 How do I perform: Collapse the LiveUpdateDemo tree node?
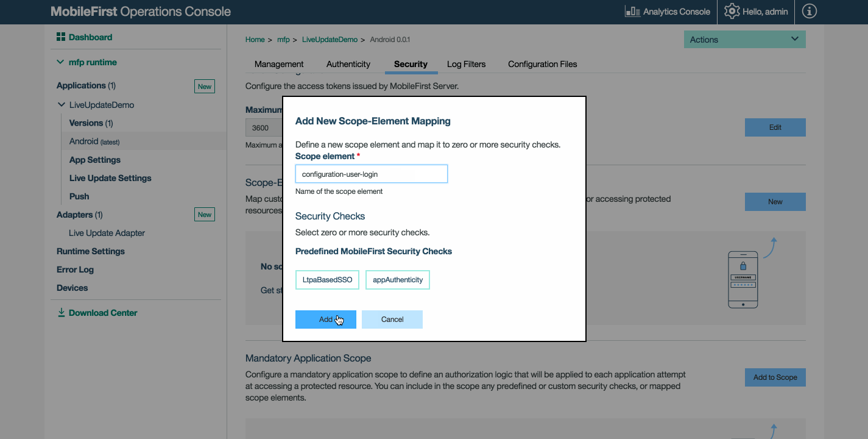(62, 105)
